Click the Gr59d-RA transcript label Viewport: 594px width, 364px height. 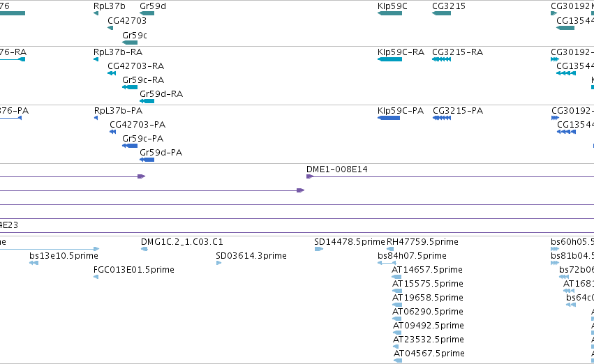[x=161, y=94]
